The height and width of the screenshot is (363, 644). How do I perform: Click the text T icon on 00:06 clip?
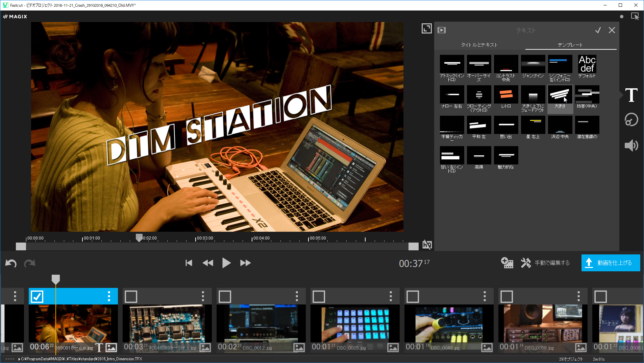pyautogui.click(x=99, y=347)
